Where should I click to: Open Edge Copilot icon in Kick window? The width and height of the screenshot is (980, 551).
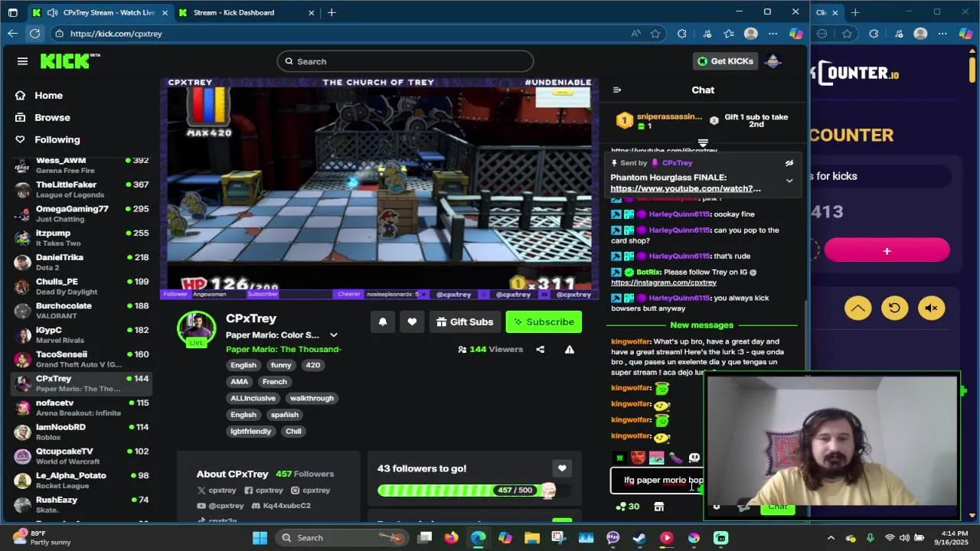(796, 34)
